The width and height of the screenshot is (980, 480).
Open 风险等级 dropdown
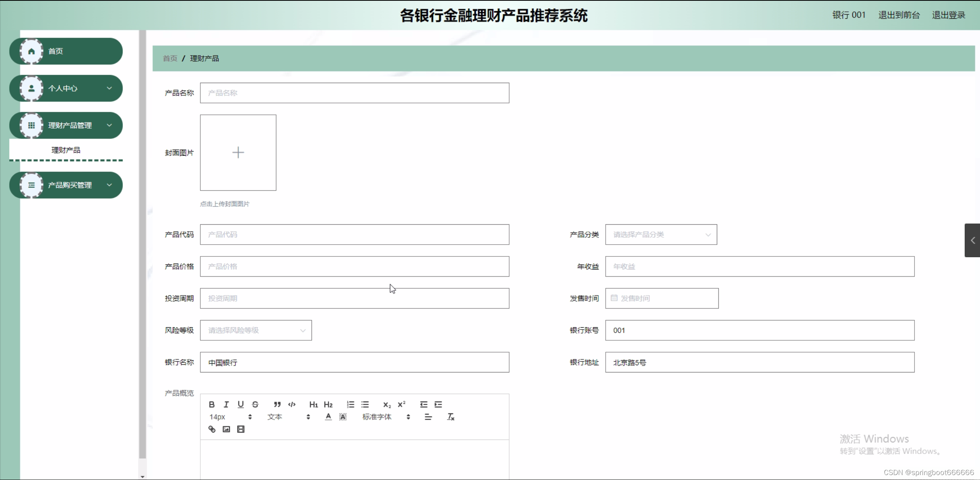click(x=256, y=330)
